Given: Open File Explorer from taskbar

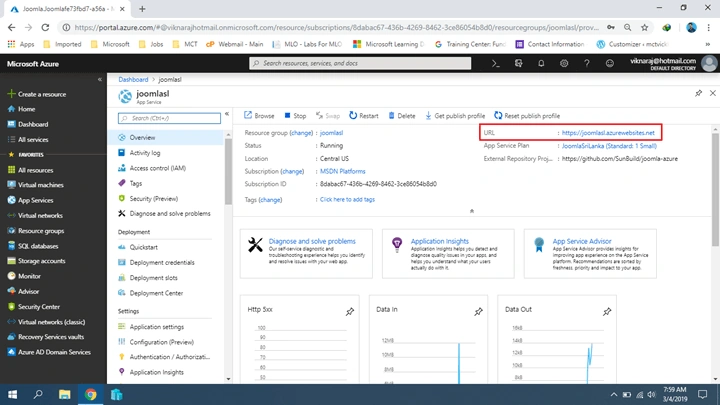Looking at the screenshot, I should click(x=64, y=394).
